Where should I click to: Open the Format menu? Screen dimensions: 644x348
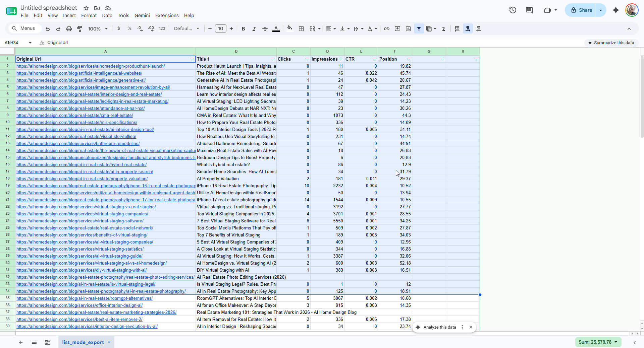click(x=89, y=15)
